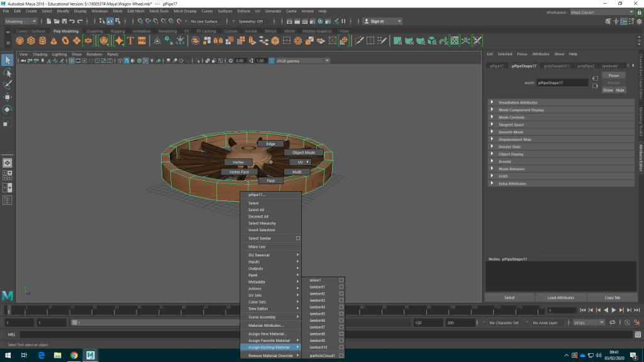Screen dimensions: 644x362
Task: Click the Copy Tab button
Action: point(612,297)
